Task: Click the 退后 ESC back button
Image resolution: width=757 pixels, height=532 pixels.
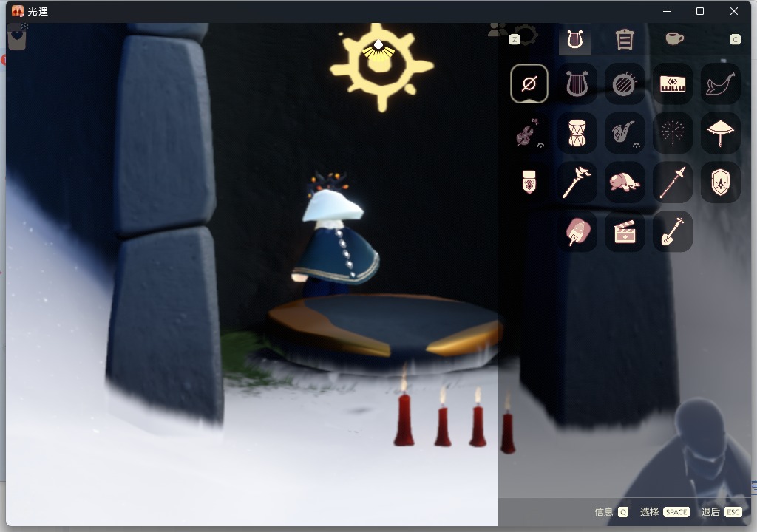Action: pyautogui.click(x=722, y=512)
